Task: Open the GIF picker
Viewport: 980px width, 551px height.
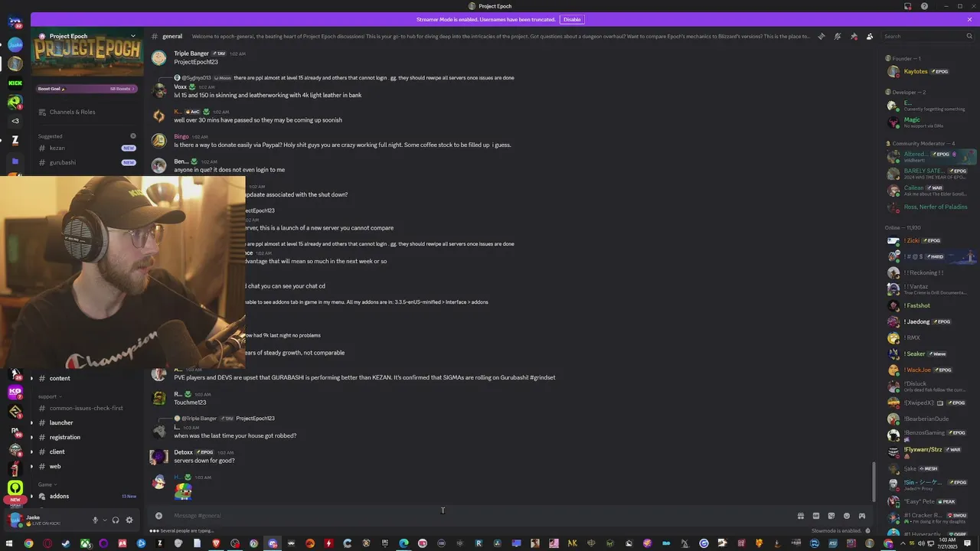Action: pos(816,516)
